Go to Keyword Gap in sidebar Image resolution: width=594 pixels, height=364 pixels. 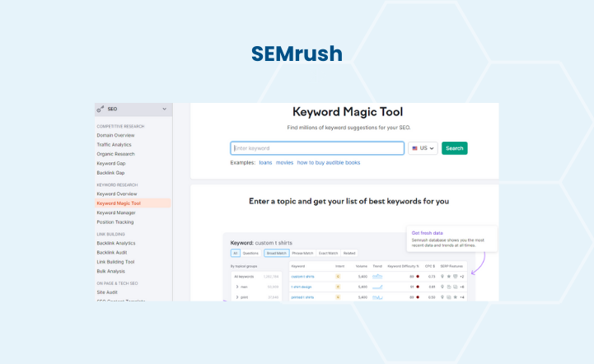coord(111,164)
